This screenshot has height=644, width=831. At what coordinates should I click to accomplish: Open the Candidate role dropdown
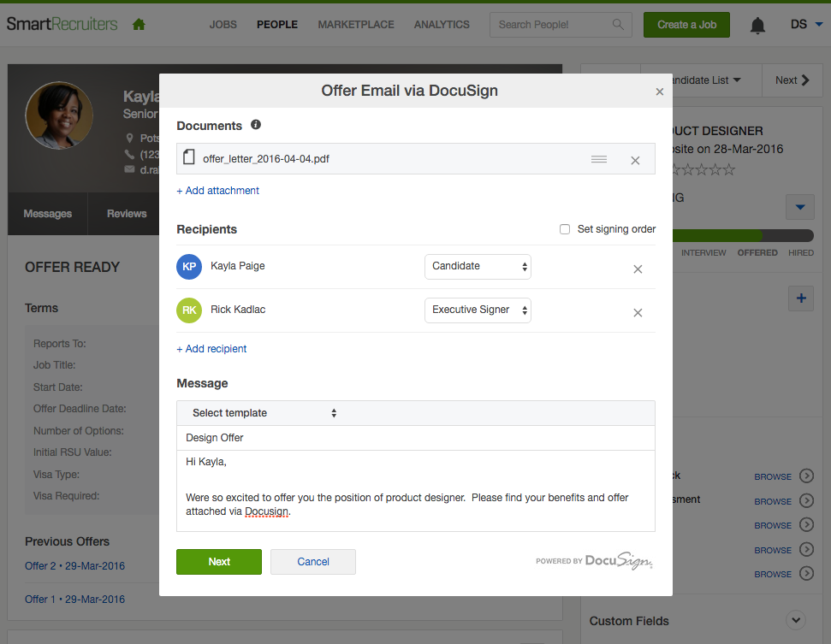pos(478,266)
